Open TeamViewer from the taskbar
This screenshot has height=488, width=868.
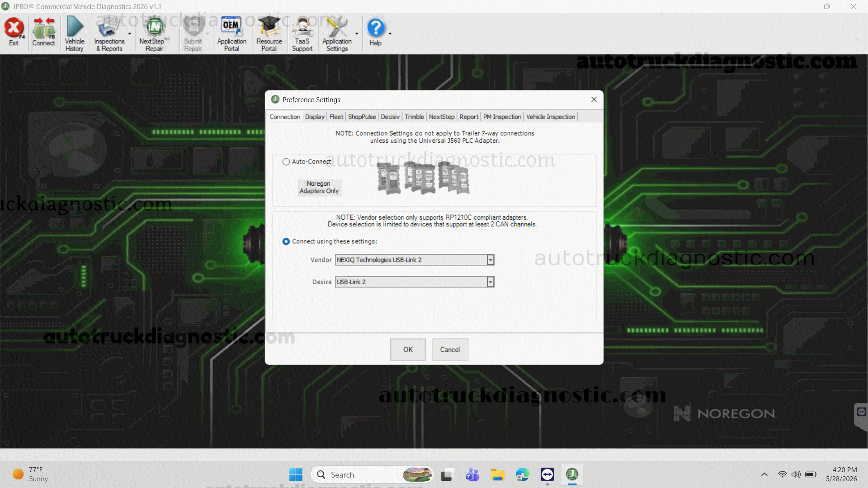(x=547, y=474)
